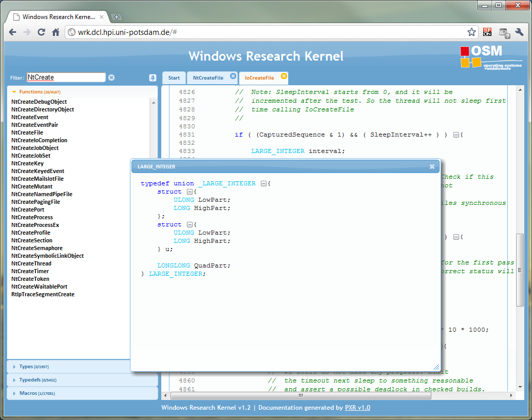Click scroll-down arrow of code pane
This screenshot has width=532, height=420.
[520, 387]
